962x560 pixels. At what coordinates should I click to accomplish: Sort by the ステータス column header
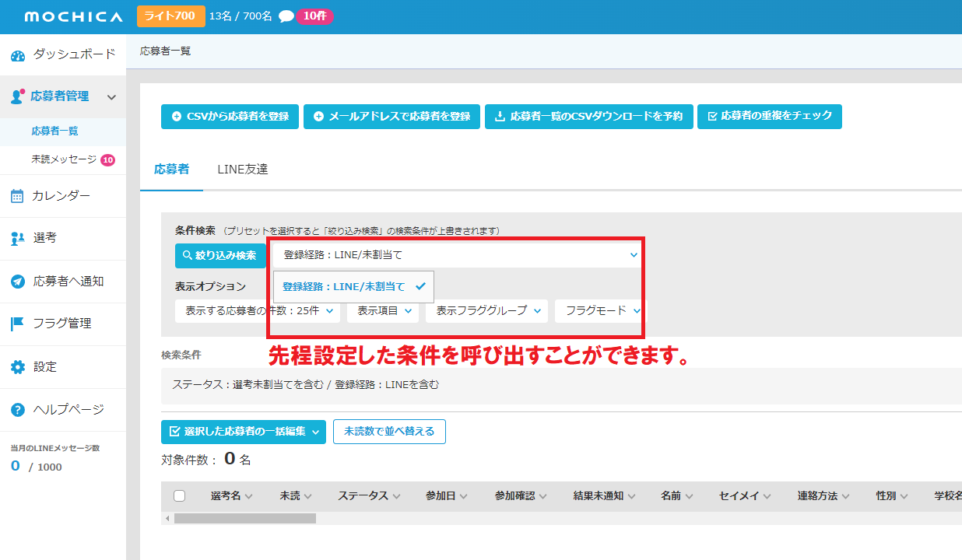369,496
